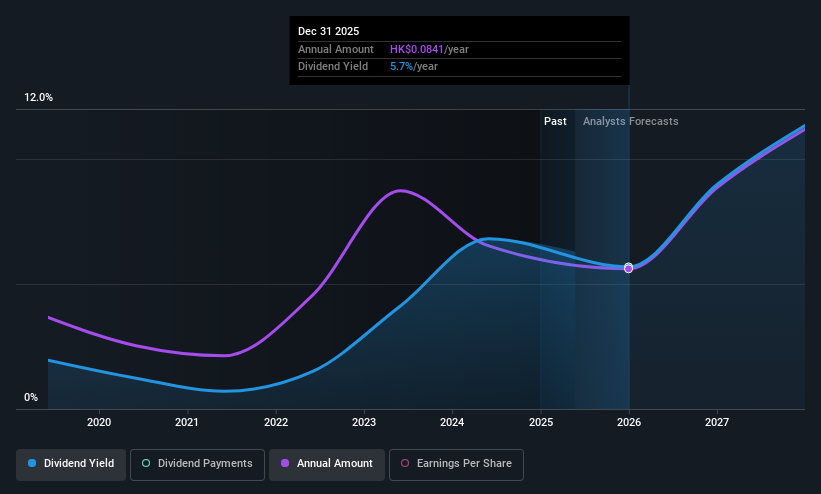
Task: Click the Past region label
Action: [x=555, y=122]
